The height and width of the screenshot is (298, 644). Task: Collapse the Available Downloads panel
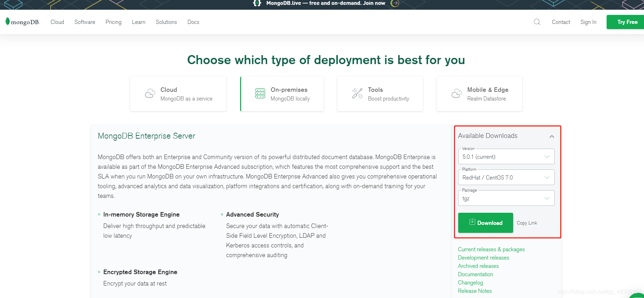tap(552, 136)
